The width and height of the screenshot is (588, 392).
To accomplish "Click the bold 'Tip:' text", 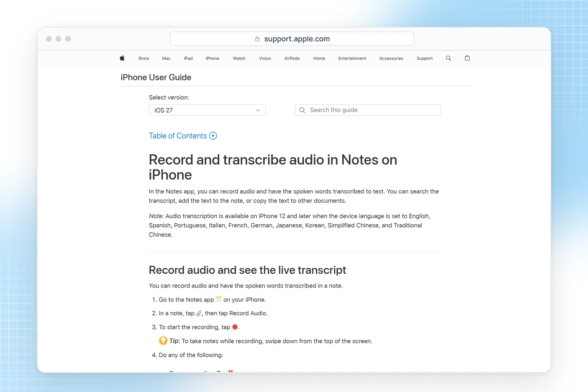I will (x=175, y=341).
